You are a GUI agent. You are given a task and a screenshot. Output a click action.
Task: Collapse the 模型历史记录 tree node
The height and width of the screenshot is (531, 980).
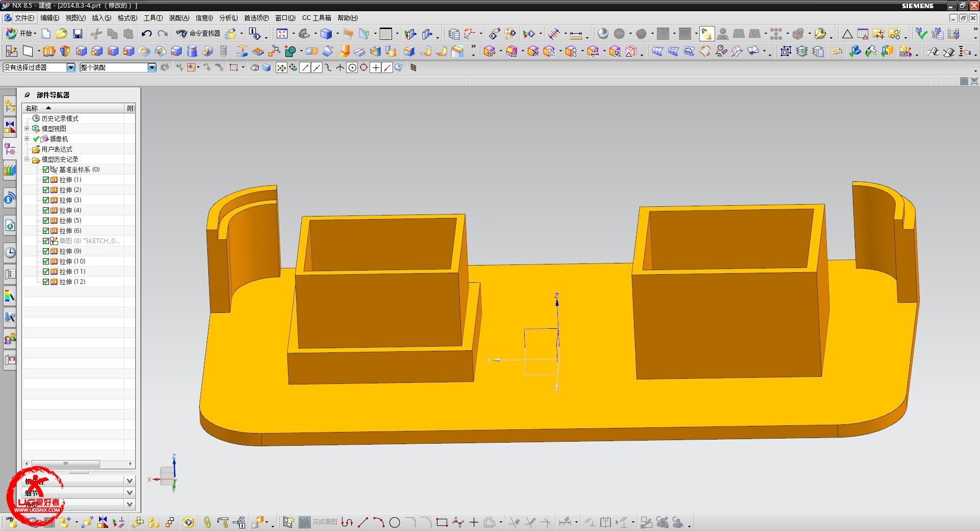click(27, 159)
